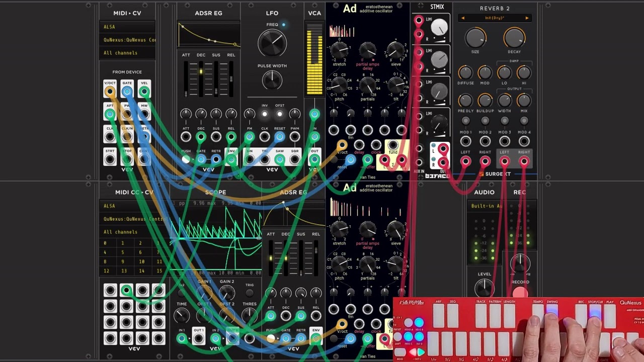Screen dimensions: 644x362
Task: Select next Reverb 2 preset arrow
Action: coord(527,18)
